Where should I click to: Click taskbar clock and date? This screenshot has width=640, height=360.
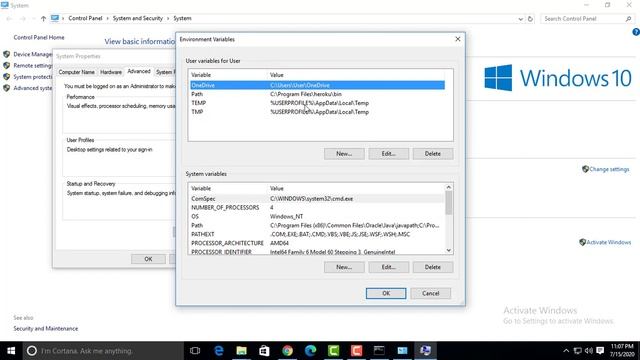coord(622,351)
